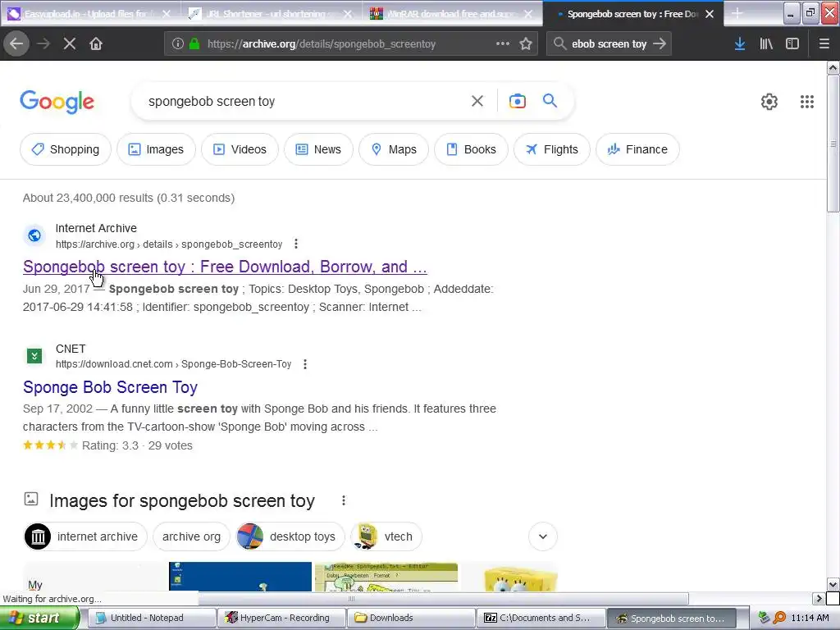Filter results by Shopping
The width and height of the screenshot is (840, 630).
(x=66, y=149)
